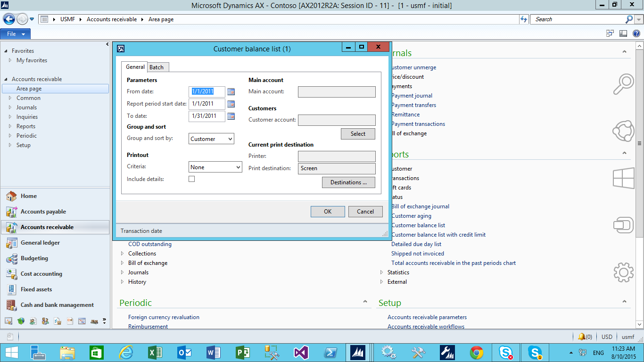Viewport: 644px width, 362px height.
Task: Click the OK button
Action: tap(328, 212)
